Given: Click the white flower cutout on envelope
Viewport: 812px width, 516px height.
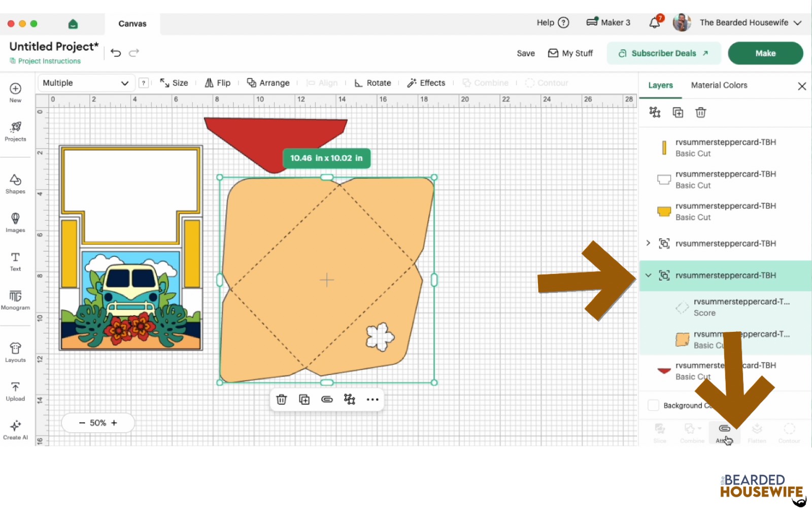Looking at the screenshot, I should click(380, 336).
